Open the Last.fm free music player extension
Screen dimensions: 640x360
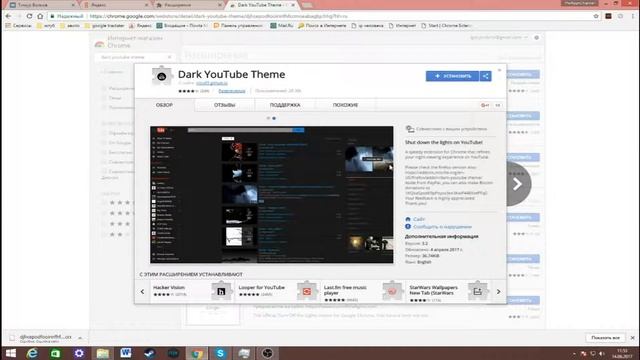click(345, 290)
